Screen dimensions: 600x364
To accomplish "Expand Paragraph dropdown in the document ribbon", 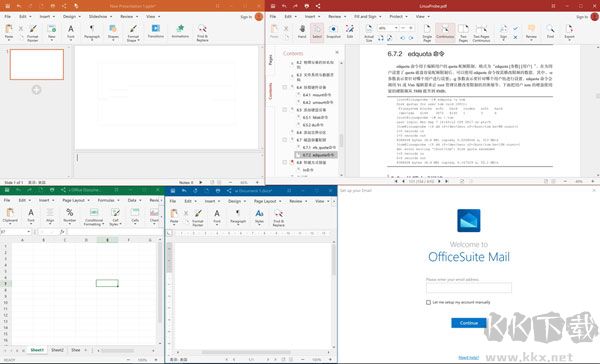I will 238,225.
